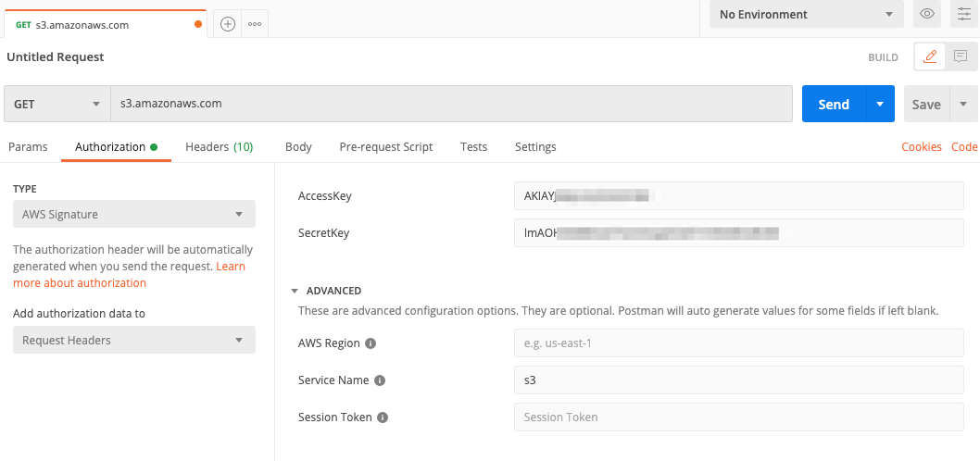Open a new request tab with plus icon
This screenshot has height=461, width=980.
[228, 24]
